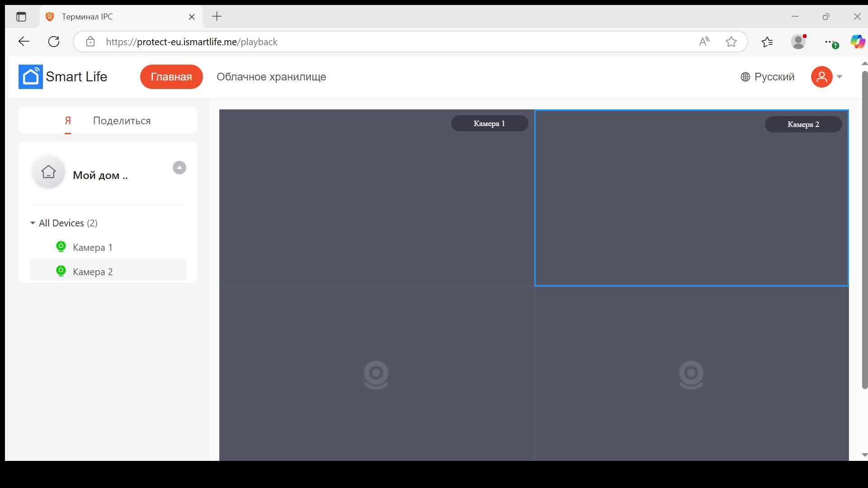Viewport: 868px width, 488px height.
Task: Open a new browser tab
Action: 217,17
